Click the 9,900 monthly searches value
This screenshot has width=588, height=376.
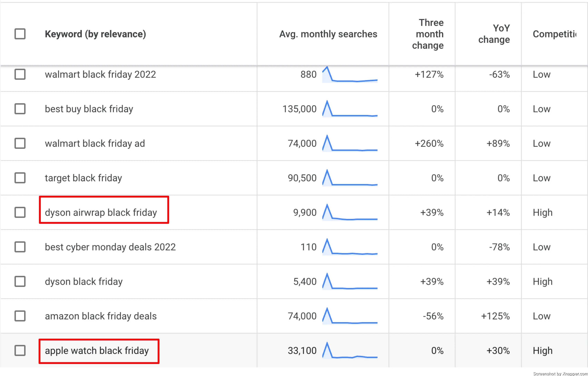[x=305, y=213]
